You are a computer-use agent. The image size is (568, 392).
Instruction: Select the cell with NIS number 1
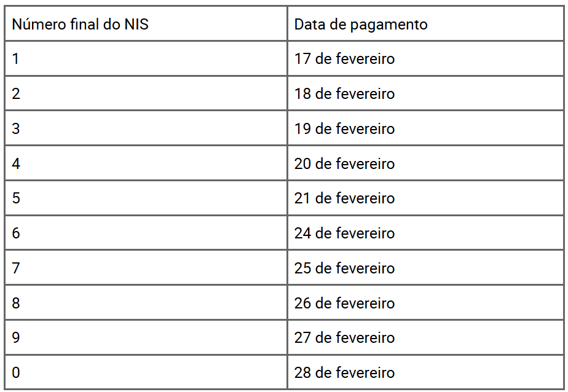coord(146,58)
